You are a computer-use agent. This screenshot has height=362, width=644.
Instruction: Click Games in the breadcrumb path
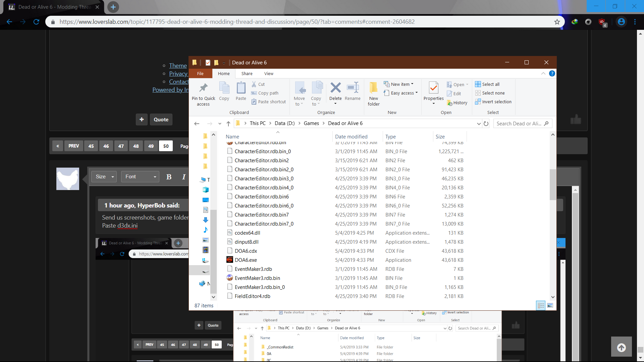311,123
